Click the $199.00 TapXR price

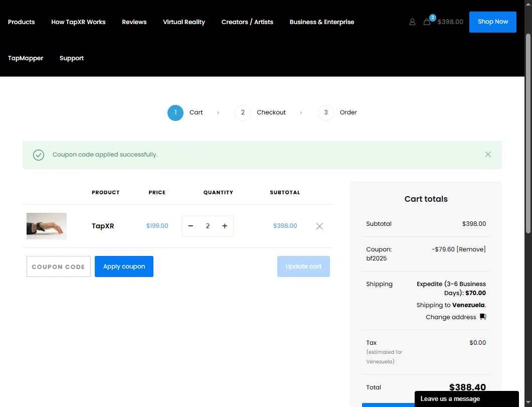(x=157, y=226)
